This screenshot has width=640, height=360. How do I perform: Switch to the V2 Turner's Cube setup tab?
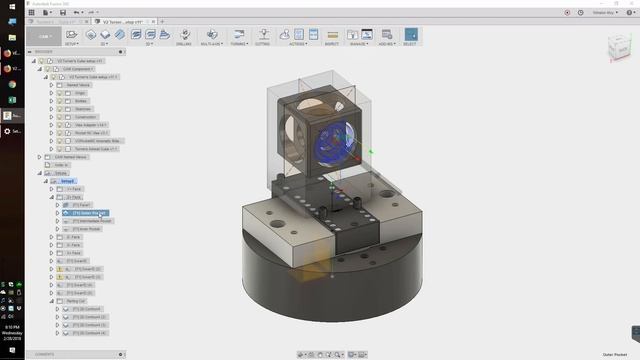click(122, 22)
